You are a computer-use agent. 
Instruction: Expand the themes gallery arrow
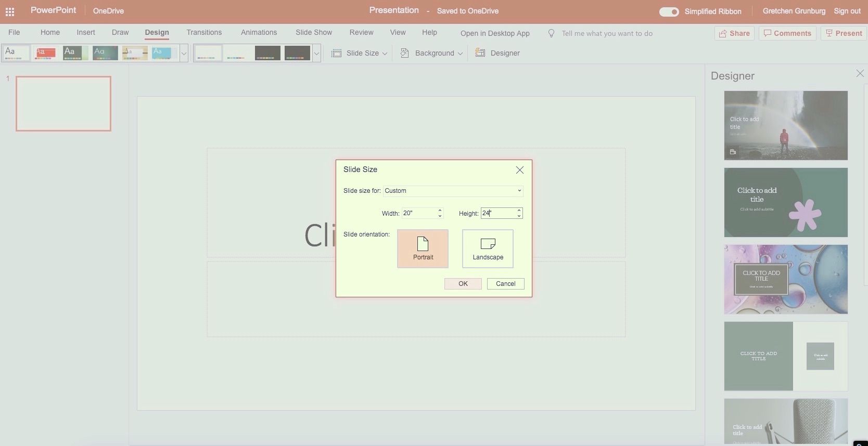click(x=184, y=53)
